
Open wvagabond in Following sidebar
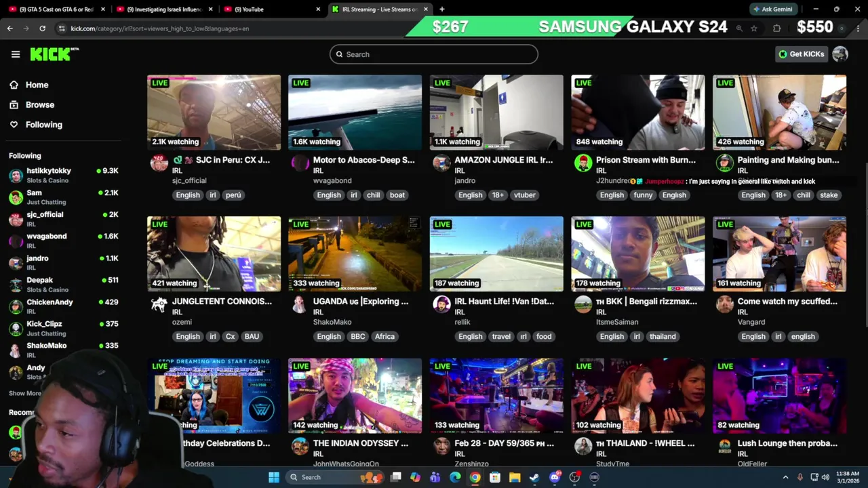[64, 240]
